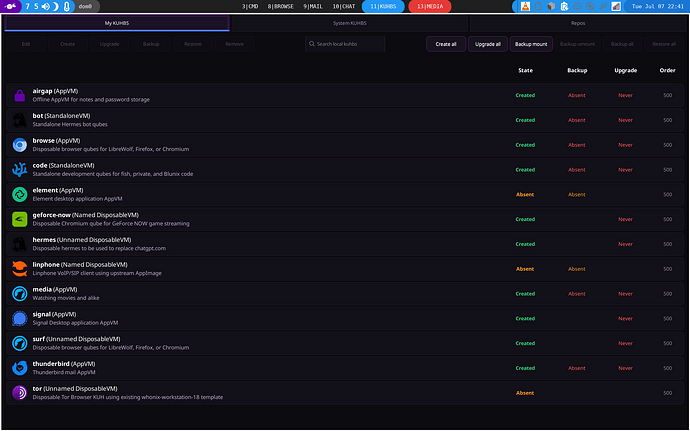This screenshot has width=690, height=431.
Task: Click the tor browser purple icon
Action: pyautogui.click(x=19, y=393)
